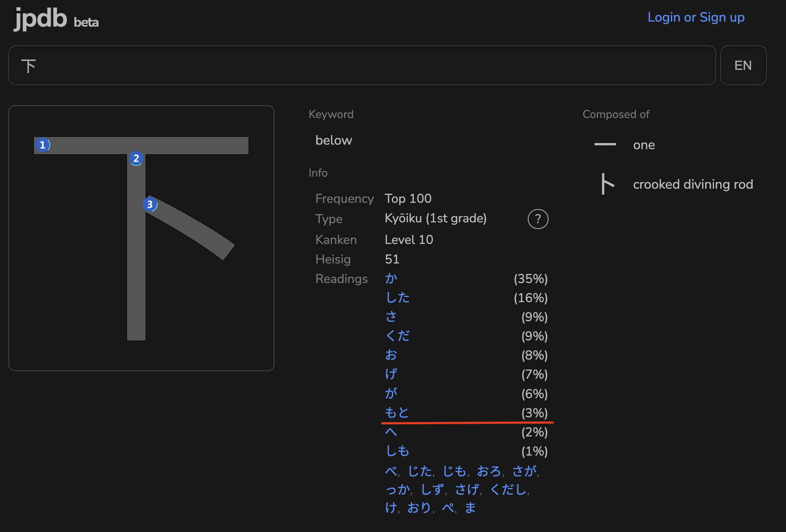Open the げ reading at 7%
This screenshot has height=532, width=786.
coord(391,374)
